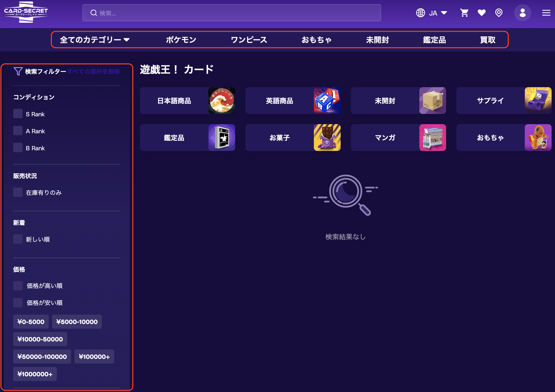Open the 未開封 cardboard box thumbnail
The image size is (555, 392).
pos(433,101)
